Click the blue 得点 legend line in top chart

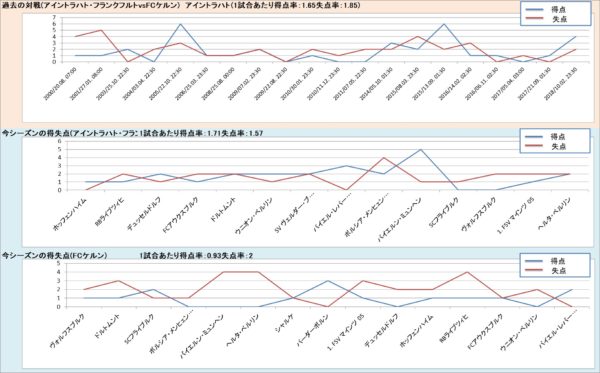pos(534,9)
